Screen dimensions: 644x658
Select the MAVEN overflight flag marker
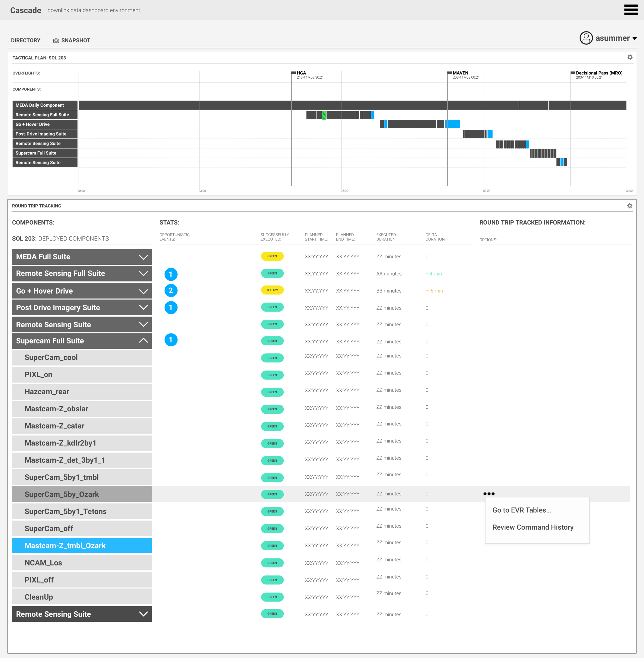click(450, 72)
